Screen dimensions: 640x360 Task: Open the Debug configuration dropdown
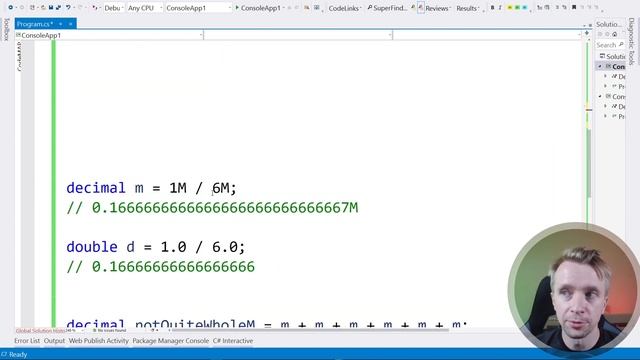113,8
